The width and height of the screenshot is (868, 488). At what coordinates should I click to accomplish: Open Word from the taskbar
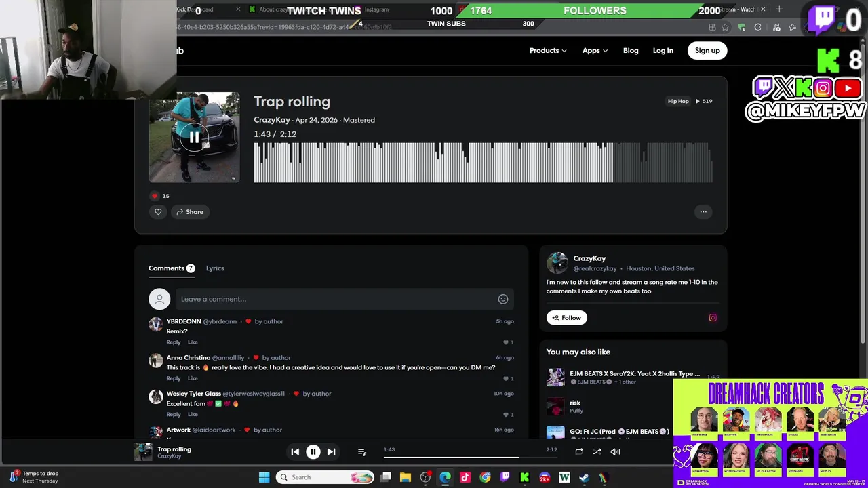click(x=564, y=477)
